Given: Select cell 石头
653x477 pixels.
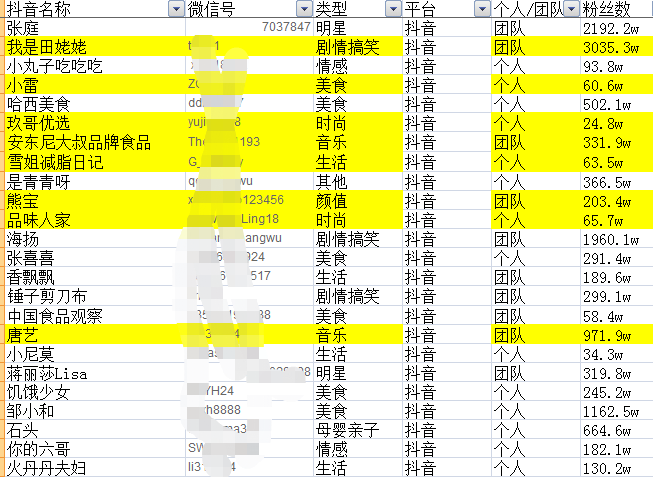Looking at the screenshot, I should click(x=95, y=430).
